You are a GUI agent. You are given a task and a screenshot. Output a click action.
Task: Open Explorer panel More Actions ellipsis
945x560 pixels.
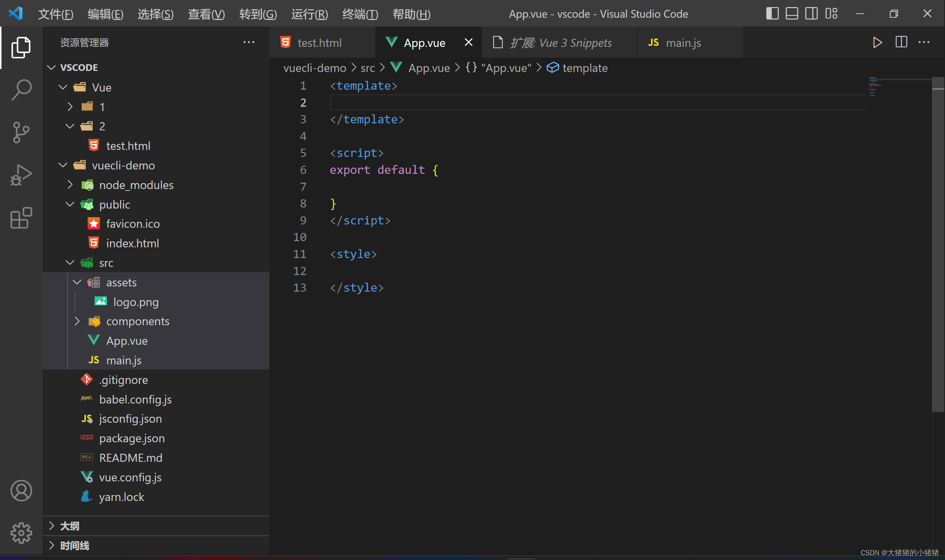click(248, 42)
